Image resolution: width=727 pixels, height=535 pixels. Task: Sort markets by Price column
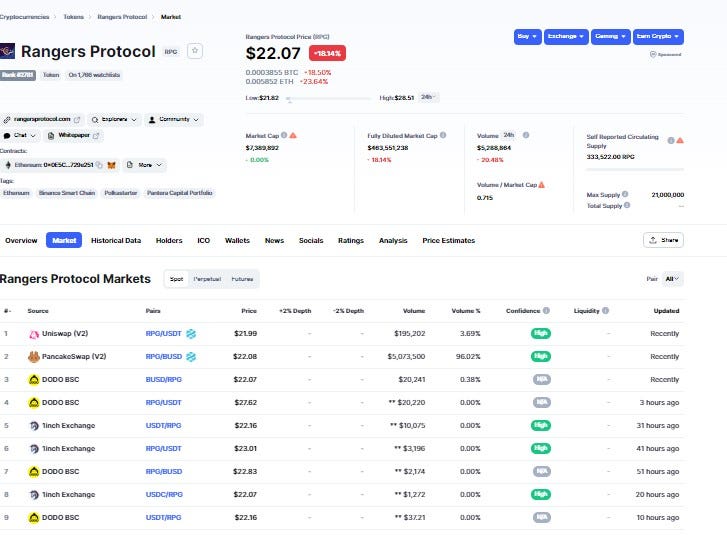point(249,311)
